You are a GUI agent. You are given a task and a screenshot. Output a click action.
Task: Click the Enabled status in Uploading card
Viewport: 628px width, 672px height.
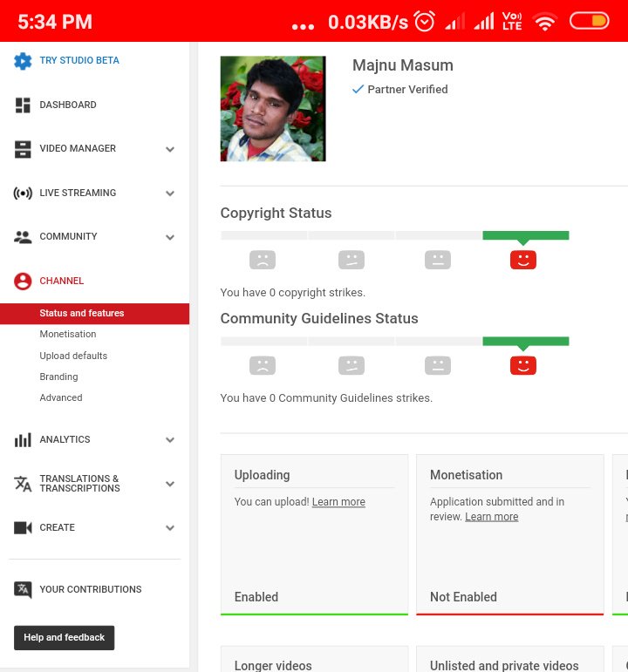click(x=256, y=597)
